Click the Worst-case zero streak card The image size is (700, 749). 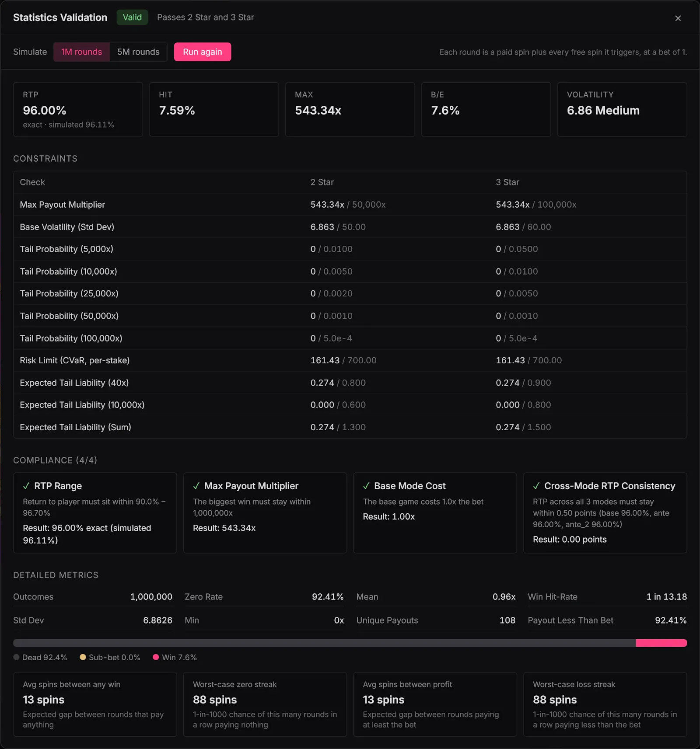pos(265,704)
